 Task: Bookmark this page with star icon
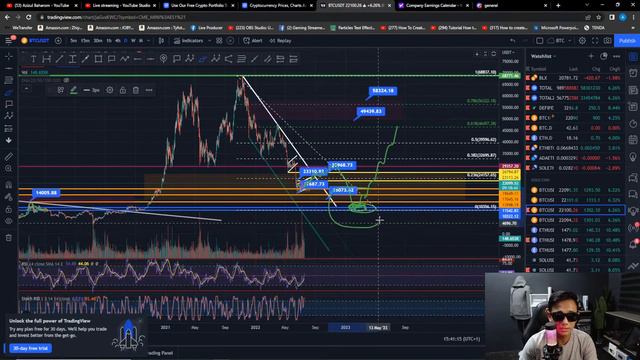pos(599,17)
